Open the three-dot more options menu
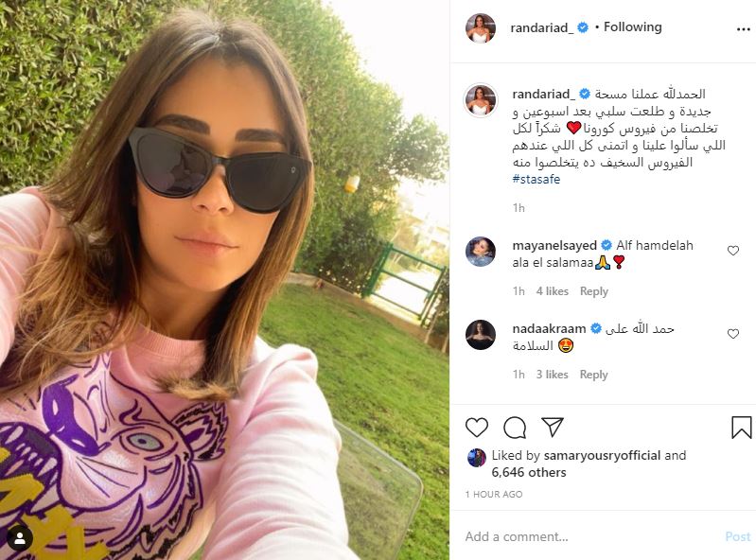The image size is (756, 560). tap(744, 29)
